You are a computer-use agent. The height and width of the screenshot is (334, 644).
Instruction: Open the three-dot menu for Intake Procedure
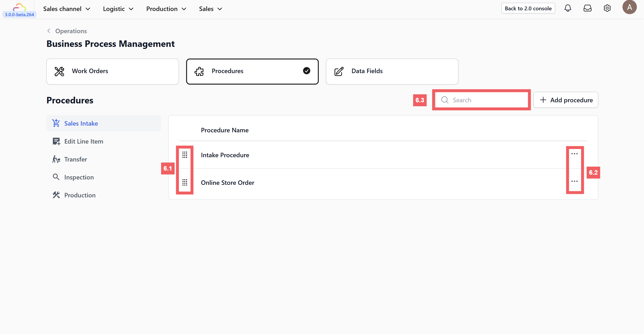[x=575, y=154]
